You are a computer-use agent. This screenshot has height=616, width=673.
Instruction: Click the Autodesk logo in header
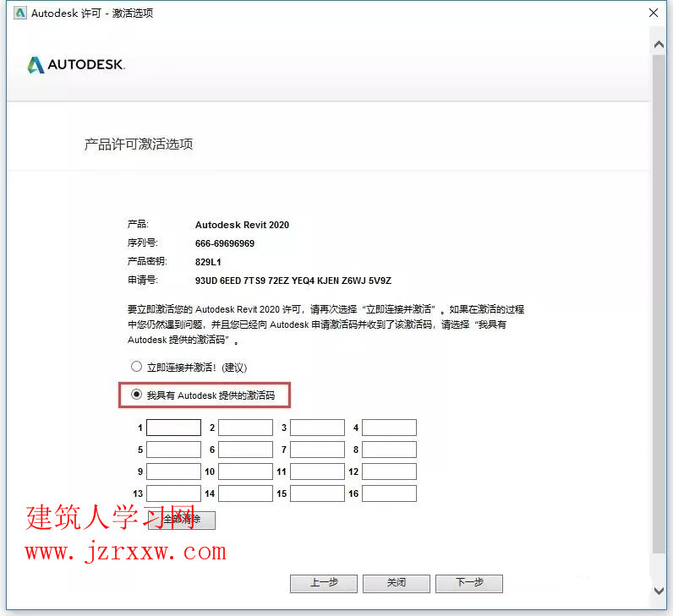click(76, 65)
